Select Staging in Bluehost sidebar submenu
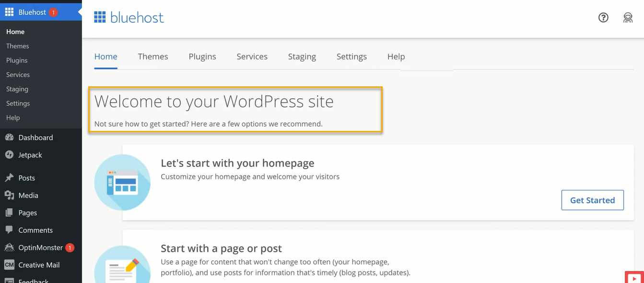The width and height of the screenshot is (644, 283). point(17,89)
